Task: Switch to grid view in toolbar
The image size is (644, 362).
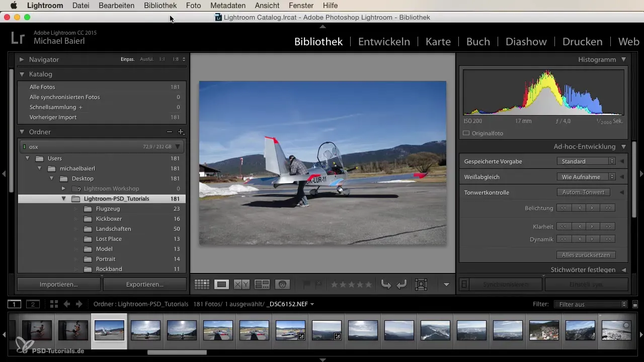Action: [202, 285]
